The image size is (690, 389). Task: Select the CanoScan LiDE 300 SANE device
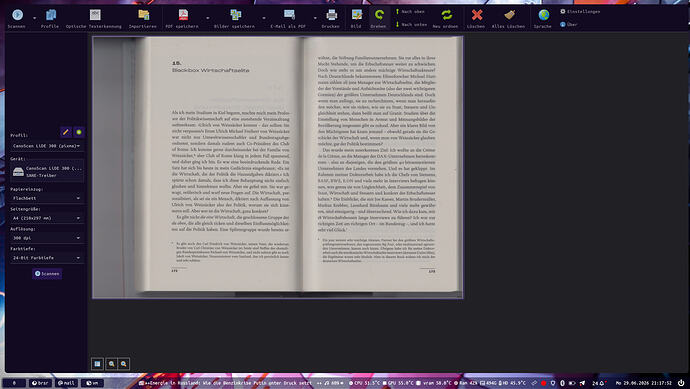tap(47, 172)
